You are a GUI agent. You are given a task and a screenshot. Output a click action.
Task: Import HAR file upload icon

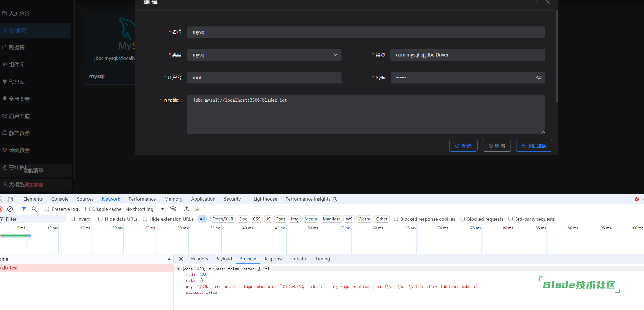coord(186,209)
